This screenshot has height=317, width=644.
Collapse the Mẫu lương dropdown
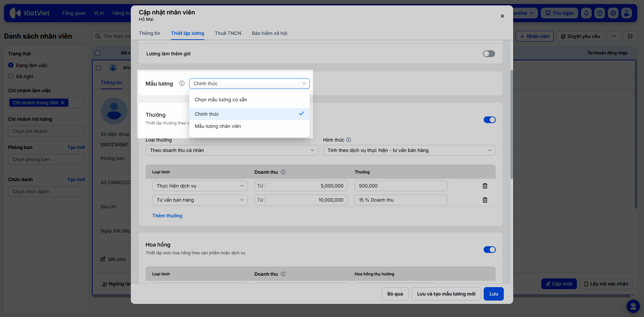(250, 84)
